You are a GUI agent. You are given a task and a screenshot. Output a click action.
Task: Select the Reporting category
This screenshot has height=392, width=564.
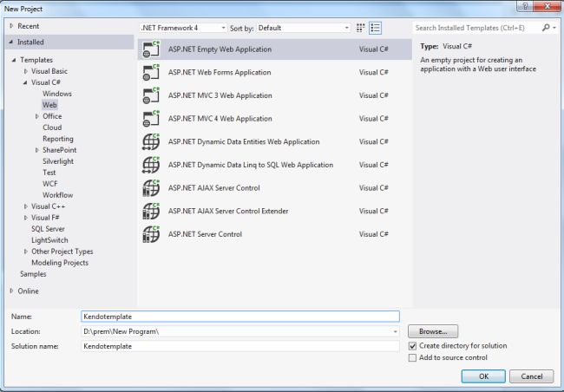tap(58, 139)
